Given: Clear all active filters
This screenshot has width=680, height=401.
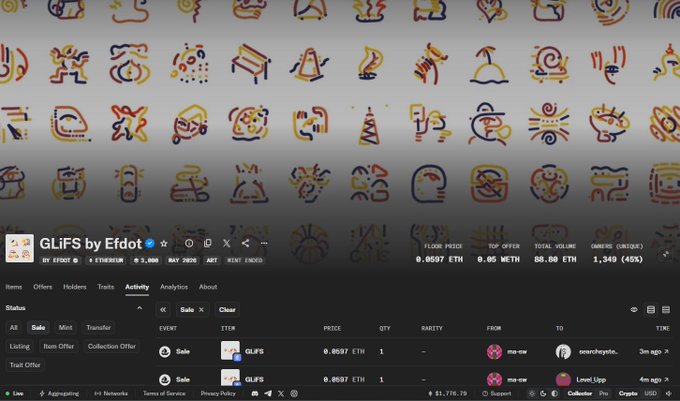Looking at the screenshot, I should (x=227, y=310).
